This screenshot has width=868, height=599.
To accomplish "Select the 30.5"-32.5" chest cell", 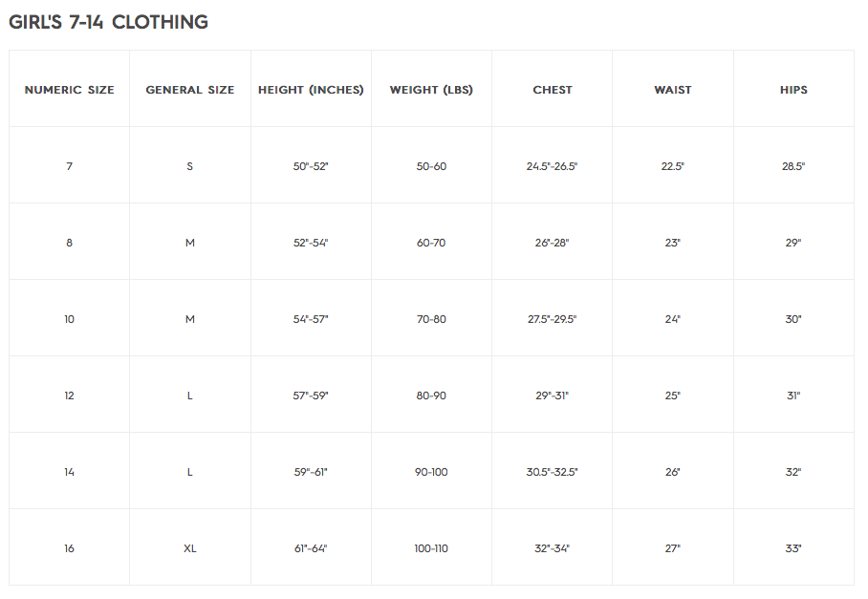I will tap(552, 472).
